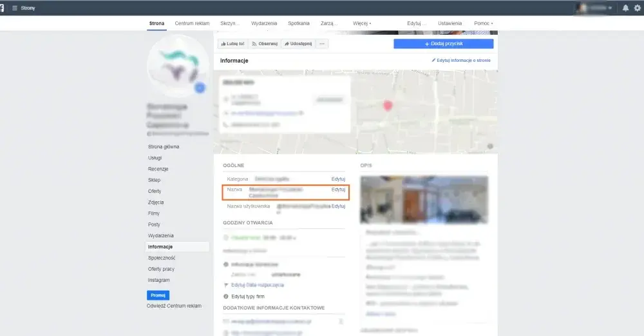Click the Informacje panel title
Image resolution: width=644 pixels, height=336 pixels.
click(x=234, y=61)
